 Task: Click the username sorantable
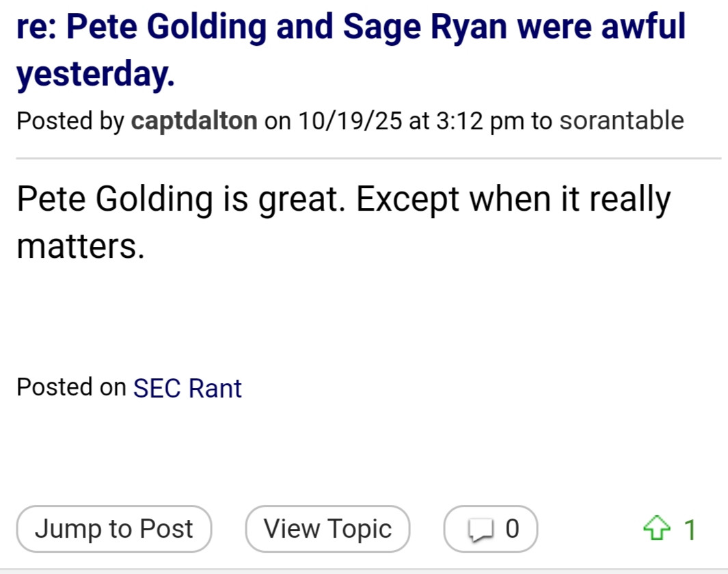click(621, 121)
